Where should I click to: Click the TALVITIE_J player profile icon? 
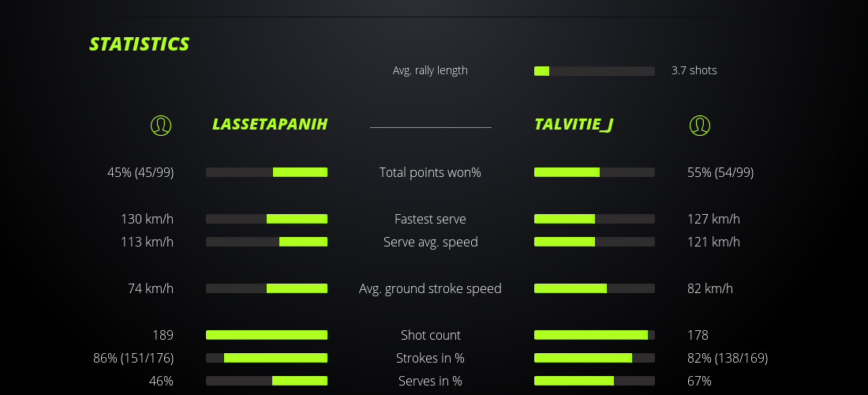[699, 125]
